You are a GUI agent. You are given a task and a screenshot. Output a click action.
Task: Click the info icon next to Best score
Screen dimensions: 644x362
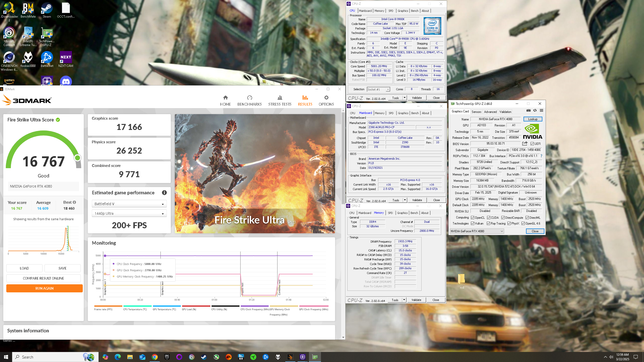click(x=74, y=202)
